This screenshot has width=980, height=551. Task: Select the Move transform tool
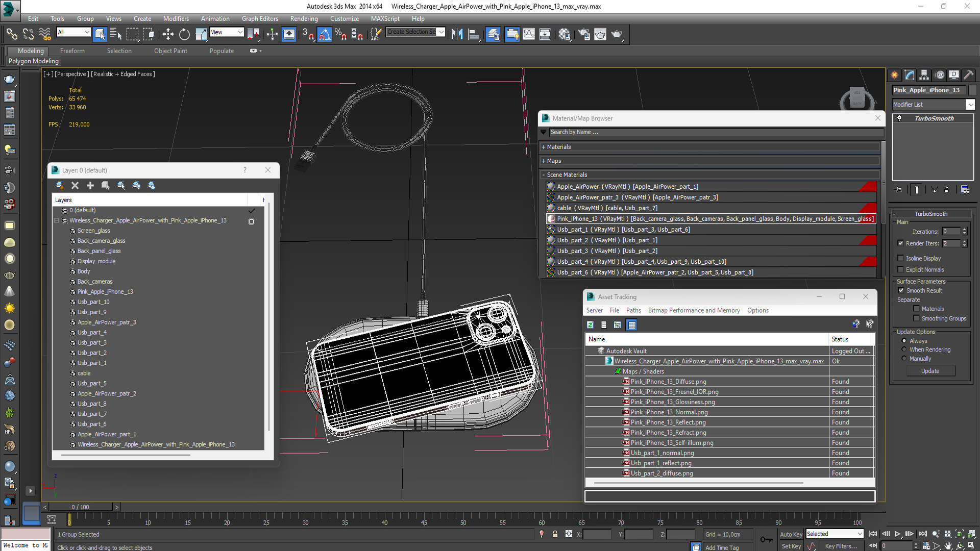tap(168, 34)
